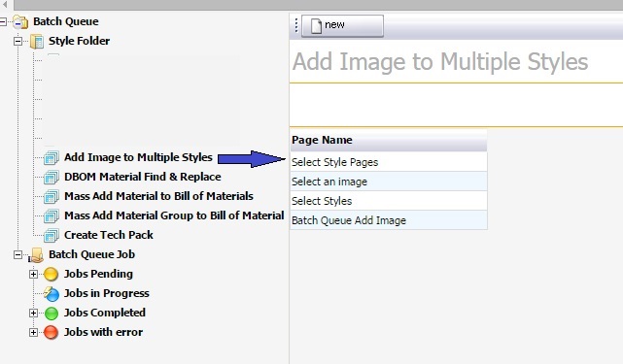The width and height of the screenshot is (623, 364).
Task: Click the Add Image to Multiple Styles heading
Action: 440,62
